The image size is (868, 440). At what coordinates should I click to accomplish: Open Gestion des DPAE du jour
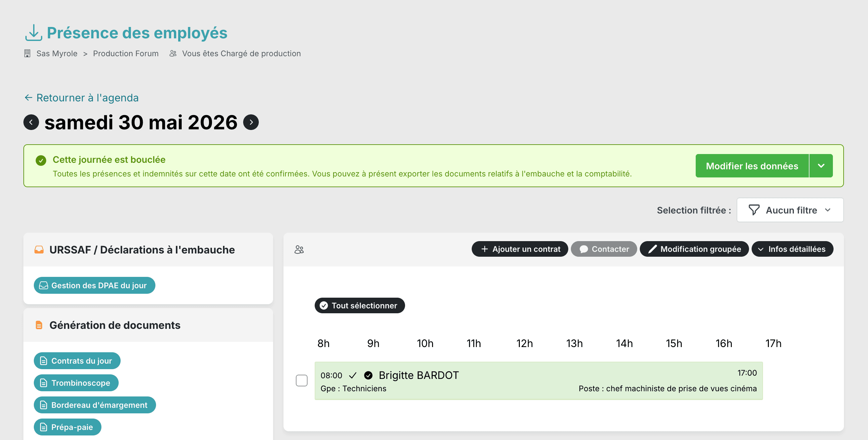pyautogui.click(x=94, y=285)
